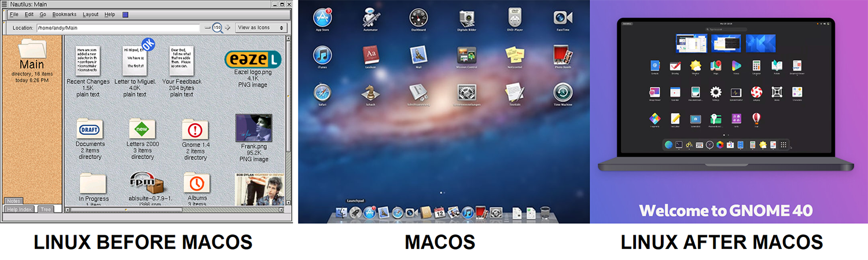Open the Bookmarks menu in Nautilus
Screen dimensions: 868x260
64,14
